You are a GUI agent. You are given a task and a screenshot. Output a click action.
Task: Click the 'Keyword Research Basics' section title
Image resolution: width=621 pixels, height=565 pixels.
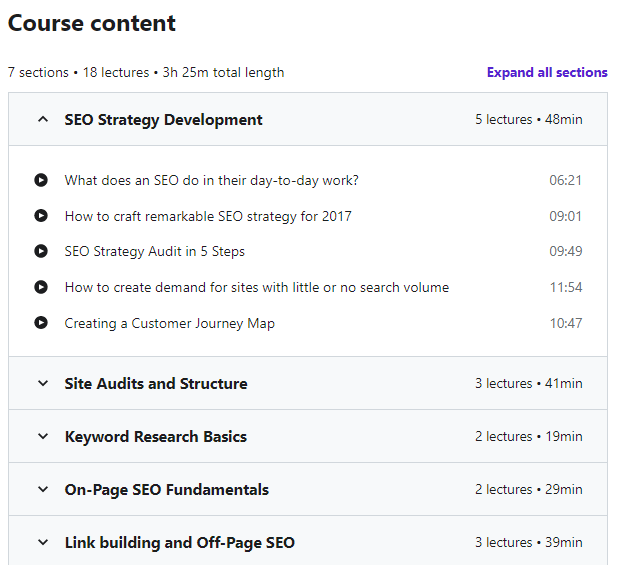pos(156,437)
